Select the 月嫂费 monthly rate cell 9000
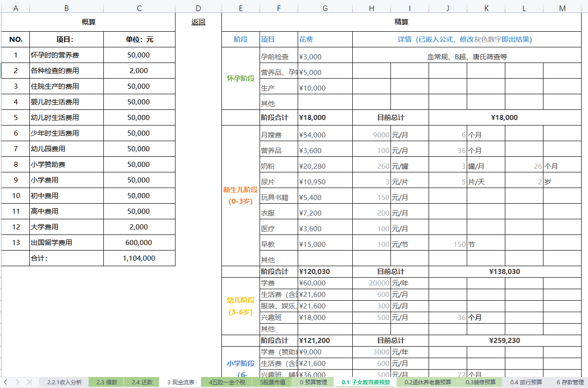Screen dimensions: 588x388 (372, 135)
